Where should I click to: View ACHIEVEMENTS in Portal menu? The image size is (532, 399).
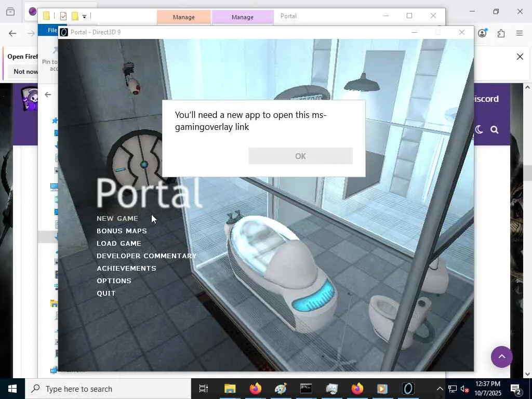coord(127,269)
